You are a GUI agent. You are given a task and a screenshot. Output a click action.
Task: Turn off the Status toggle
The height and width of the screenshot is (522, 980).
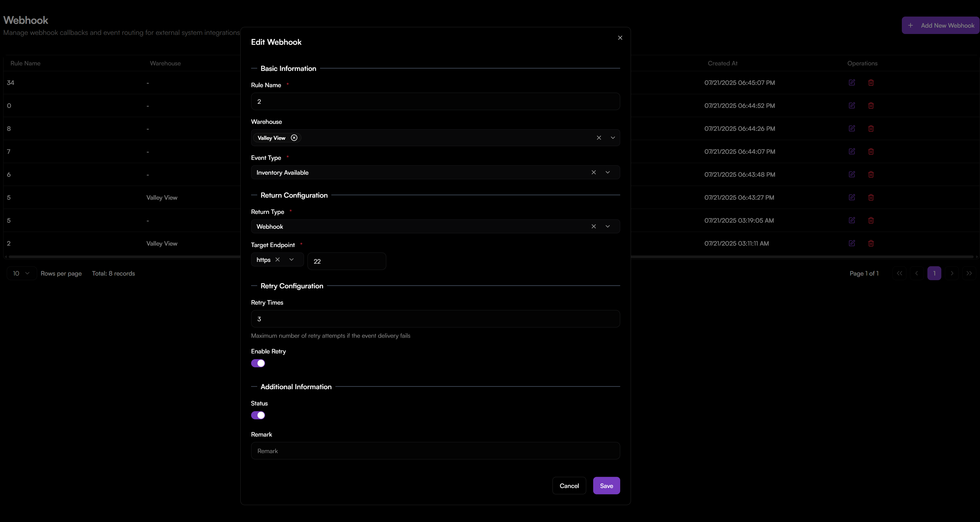[258, 415]
